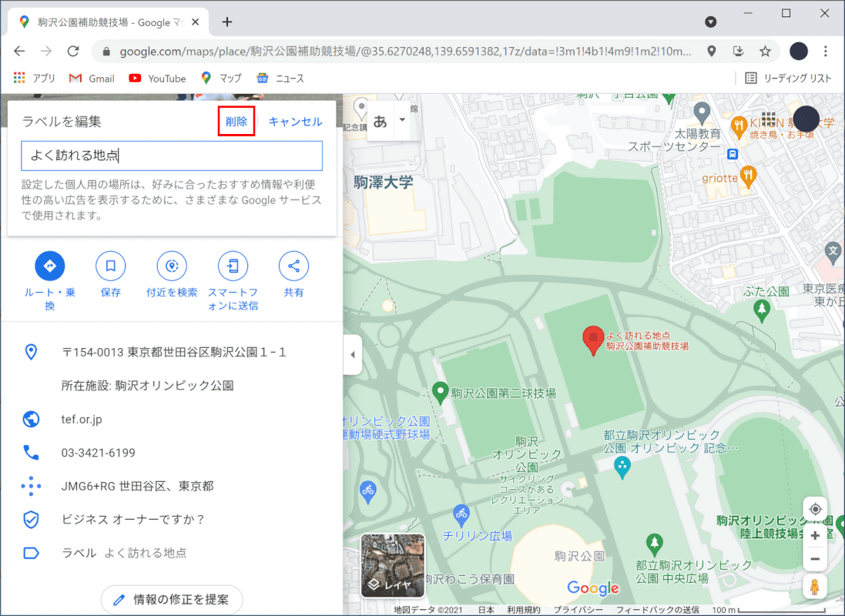Click 駒沢公園第二球技場 green map pin
Image resolution: width=845 pixels, height=616 pixels.
pyautogui.click(x=441, y=393)
